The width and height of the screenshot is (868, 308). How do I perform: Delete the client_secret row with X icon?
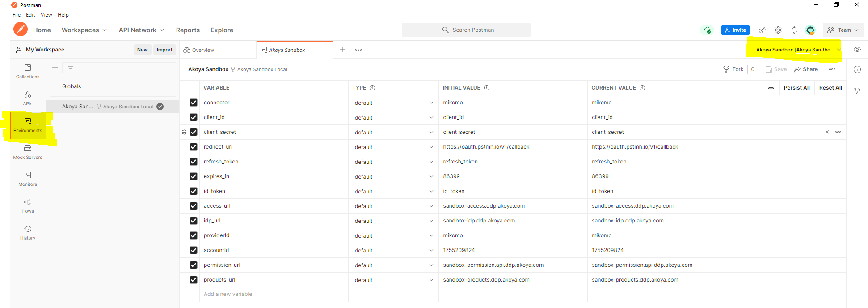coord(827,132)
